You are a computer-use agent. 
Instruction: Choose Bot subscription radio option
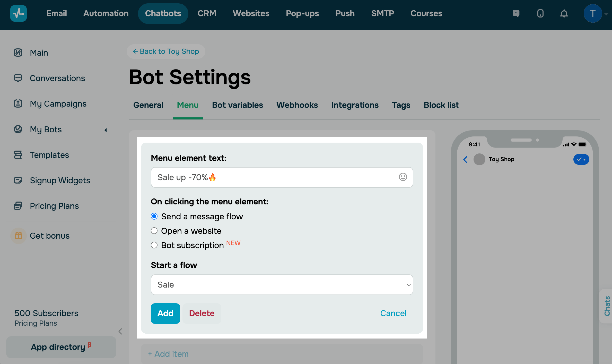[x=154, y=245]
